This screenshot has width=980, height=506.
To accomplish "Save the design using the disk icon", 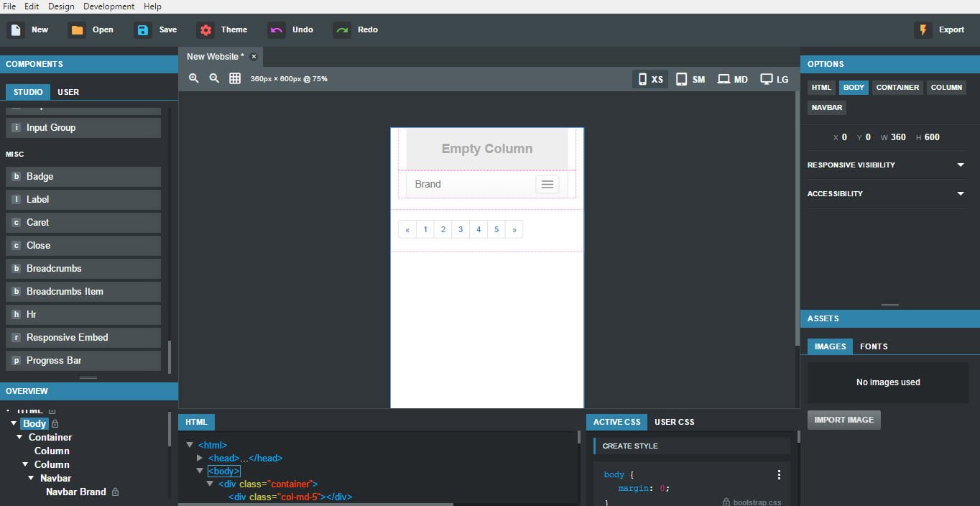I will click(143, 30).
